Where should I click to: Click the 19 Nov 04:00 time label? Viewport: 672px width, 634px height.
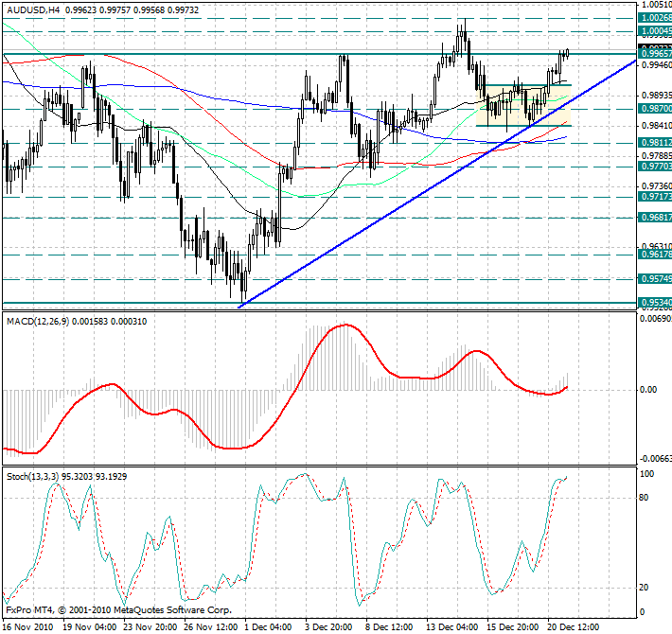click(x=90, y=627)
